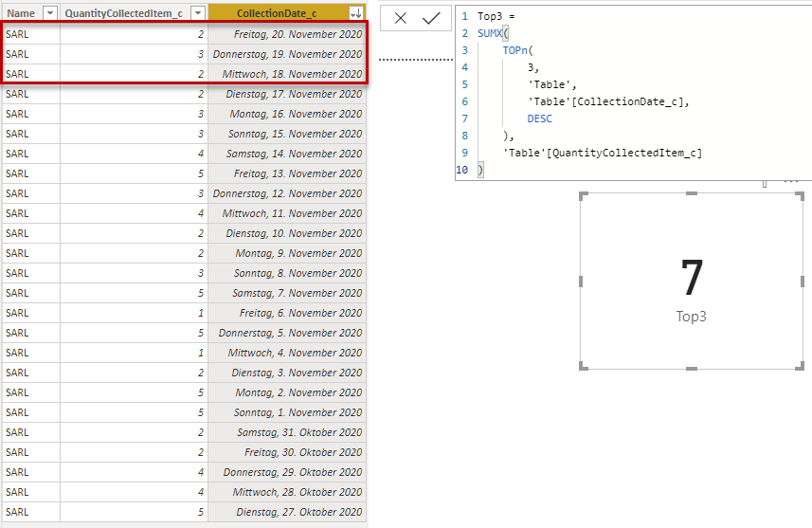Select the cell Freitag, 30. Oktober 2020
The height and width of the screenshot is (528, 812).
click(287, 452)
